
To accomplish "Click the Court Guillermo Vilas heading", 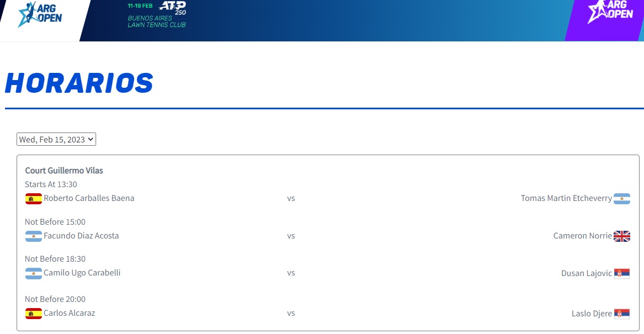I will [64, 170].
